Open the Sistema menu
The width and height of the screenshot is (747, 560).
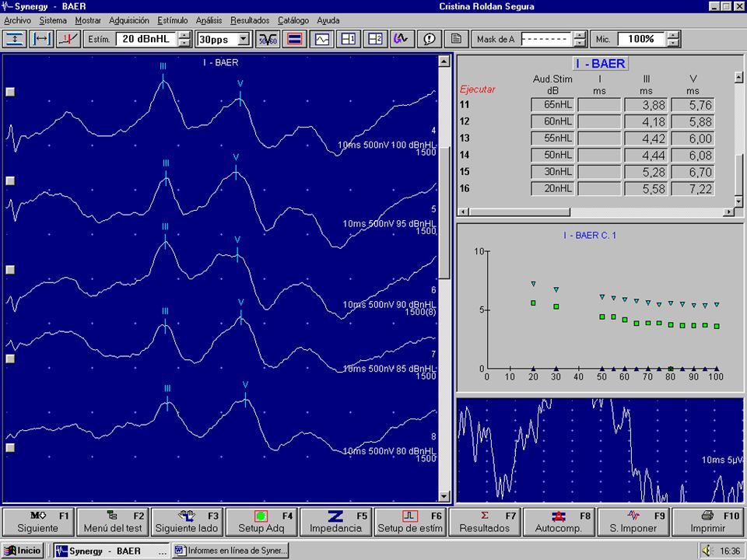pyautogui.click(x=53, y=20)
